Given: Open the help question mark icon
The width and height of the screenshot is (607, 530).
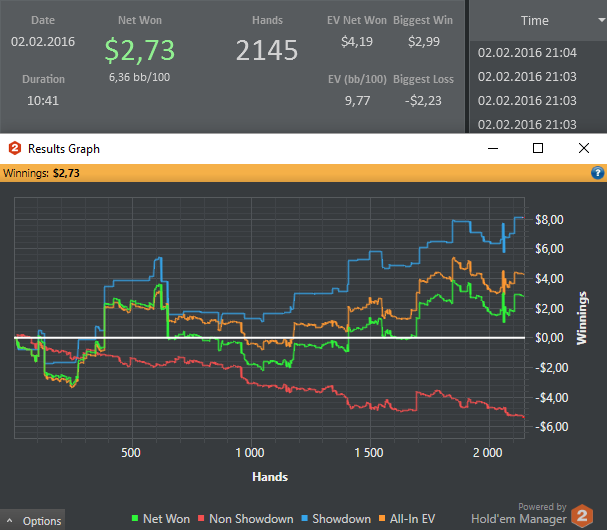Looking at the screenshot, I should [x=597, y=173].
